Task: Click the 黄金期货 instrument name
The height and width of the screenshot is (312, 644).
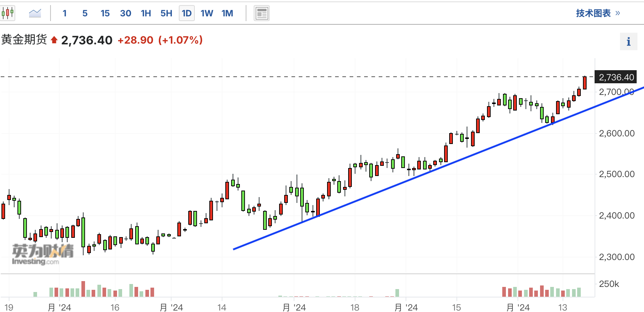Action: point(24,40)
